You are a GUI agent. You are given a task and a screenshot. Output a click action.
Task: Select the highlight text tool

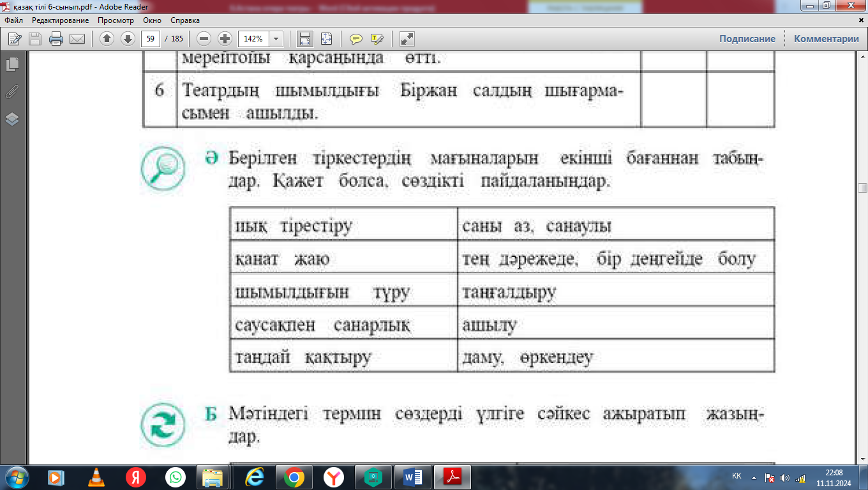377,39
